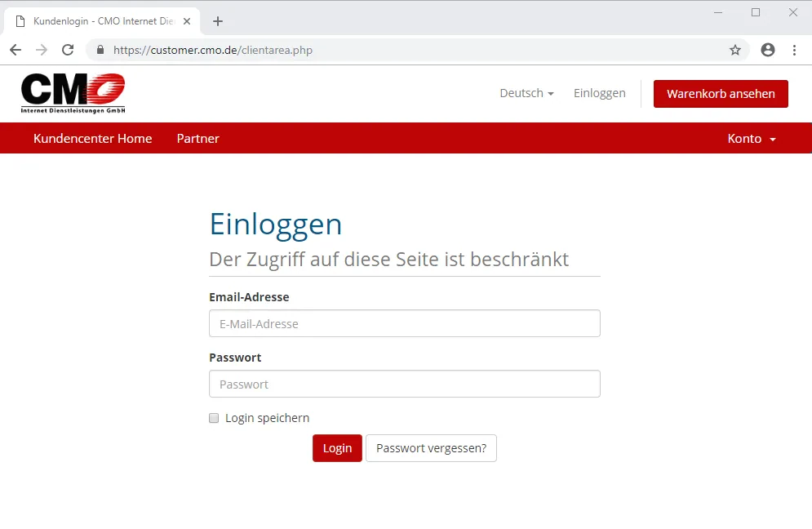
Task: Click the padlock site security icon
Action: click(100, 50)
